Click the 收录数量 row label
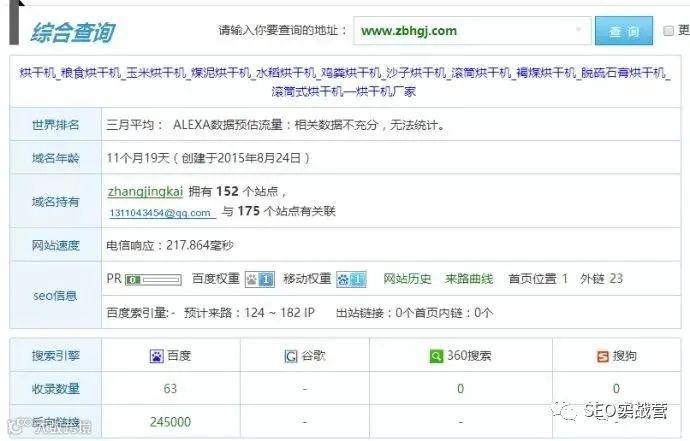 tap(55, 389)
